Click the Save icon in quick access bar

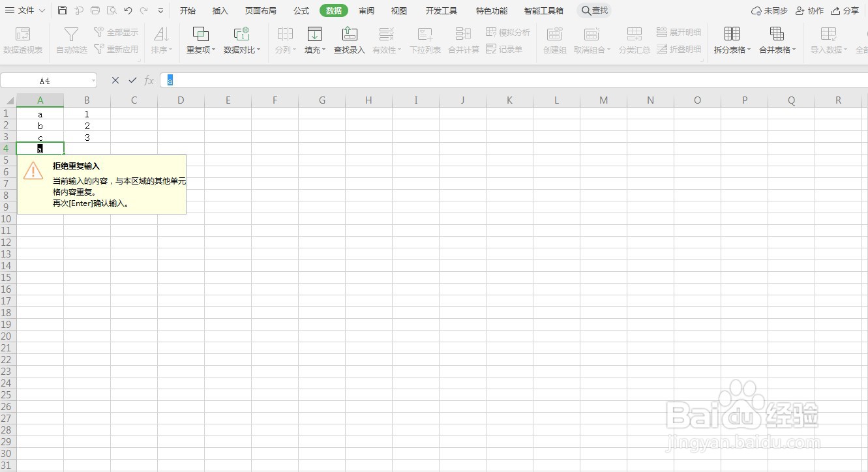click(63, 10)
